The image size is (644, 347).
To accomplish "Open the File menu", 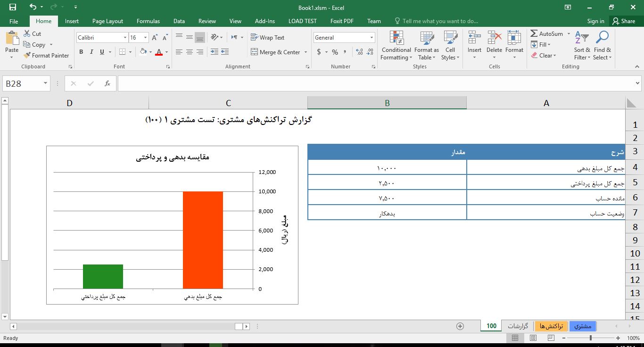I will click(14, 21).
